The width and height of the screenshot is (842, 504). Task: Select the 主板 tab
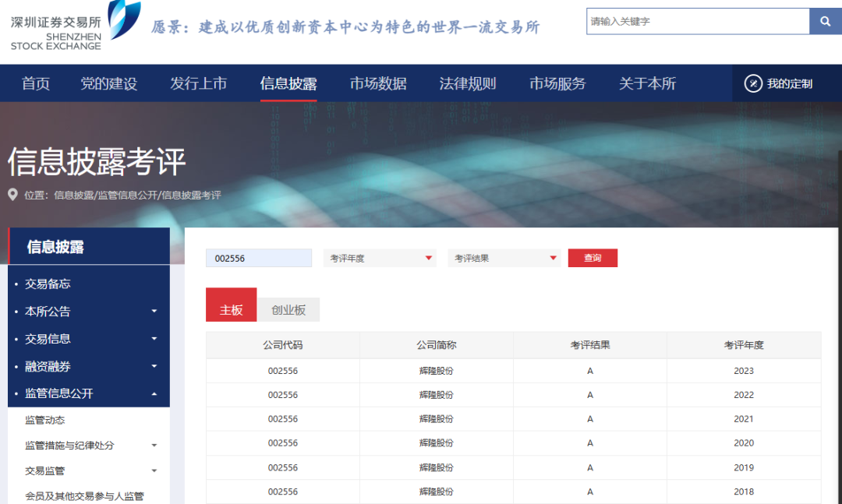231,310
